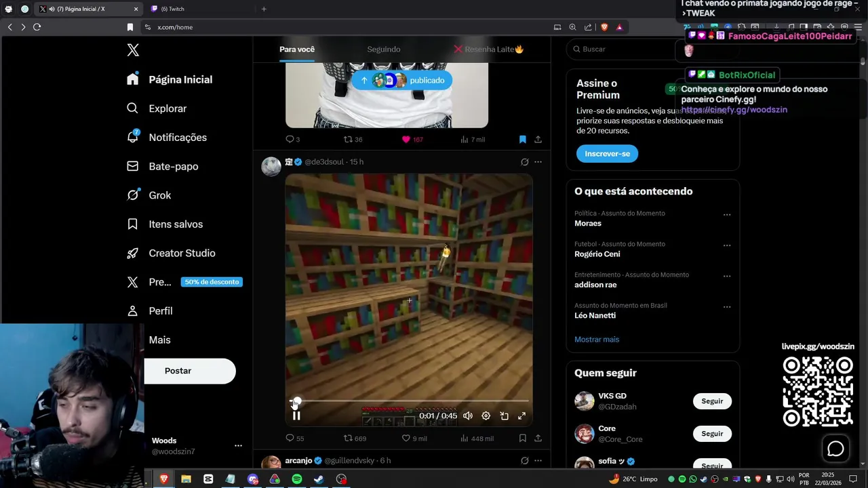This screenshot has height=488, width=868.
Task: Share the de3dsoul video post
Action: click(538, 439)
